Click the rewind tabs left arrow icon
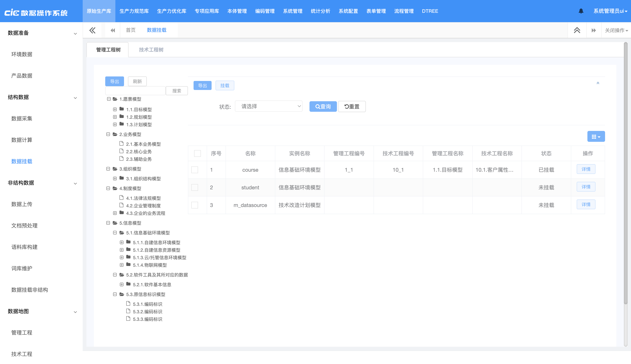This screenshot has height=364, width=631. pyautogui.click(x=113, y=30)
